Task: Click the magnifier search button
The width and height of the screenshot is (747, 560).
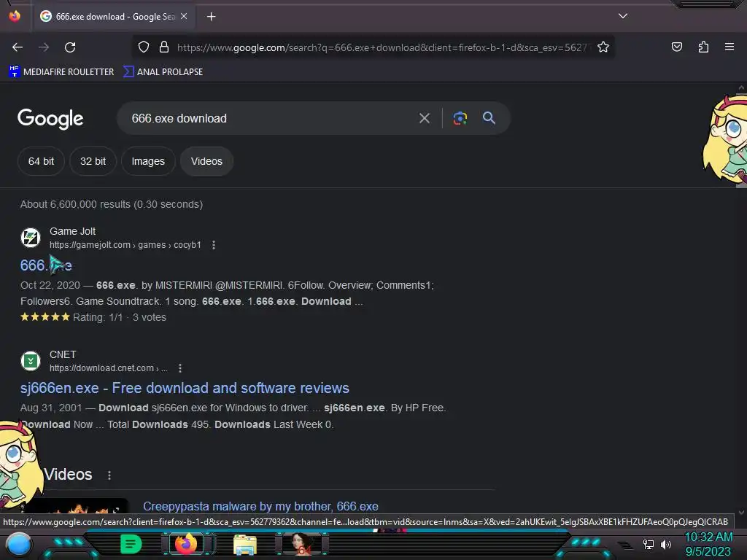Action: click(489, 117)
